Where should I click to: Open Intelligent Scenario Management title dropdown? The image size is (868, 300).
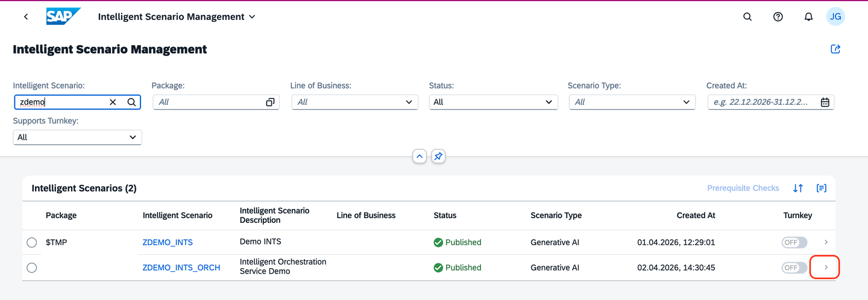click(x=252, y=17)
